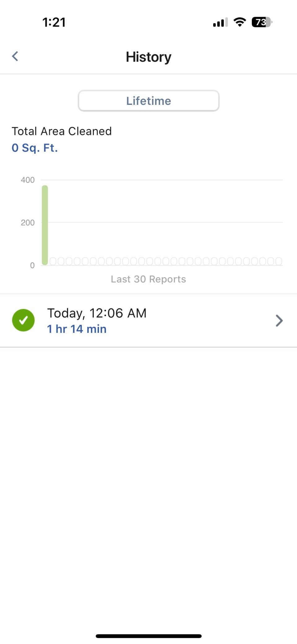Screen dimensions: 297x644
Task: Expand the Today 12:06 AM report chevron
Action: 279,321
